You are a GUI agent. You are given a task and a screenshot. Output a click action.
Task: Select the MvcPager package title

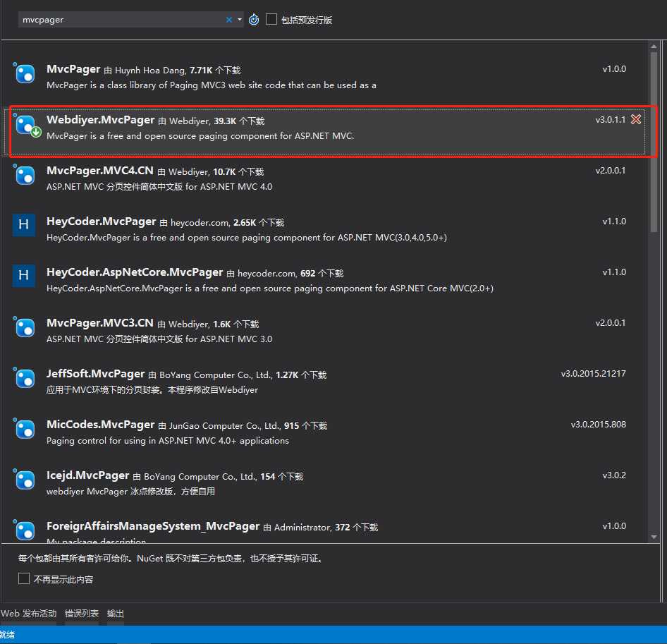point(73,69)
